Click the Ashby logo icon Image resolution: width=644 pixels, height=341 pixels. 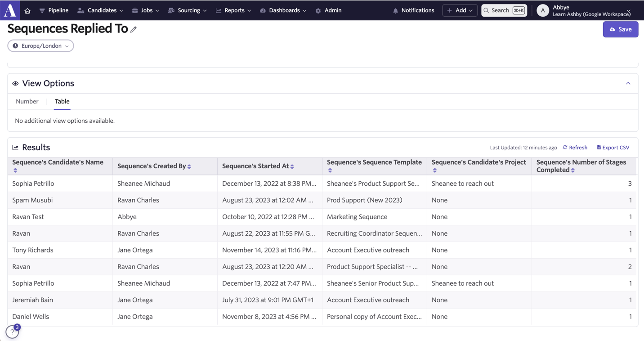point(10,10)
